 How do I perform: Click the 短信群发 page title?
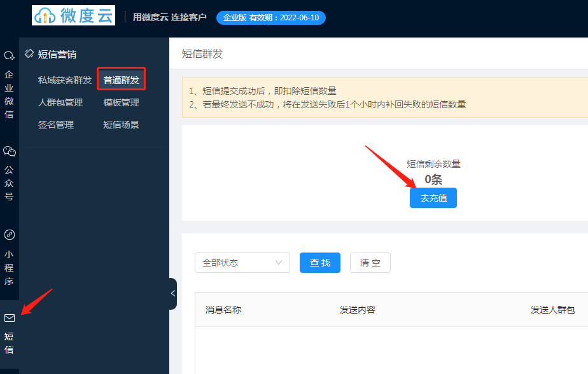[202, 53]
